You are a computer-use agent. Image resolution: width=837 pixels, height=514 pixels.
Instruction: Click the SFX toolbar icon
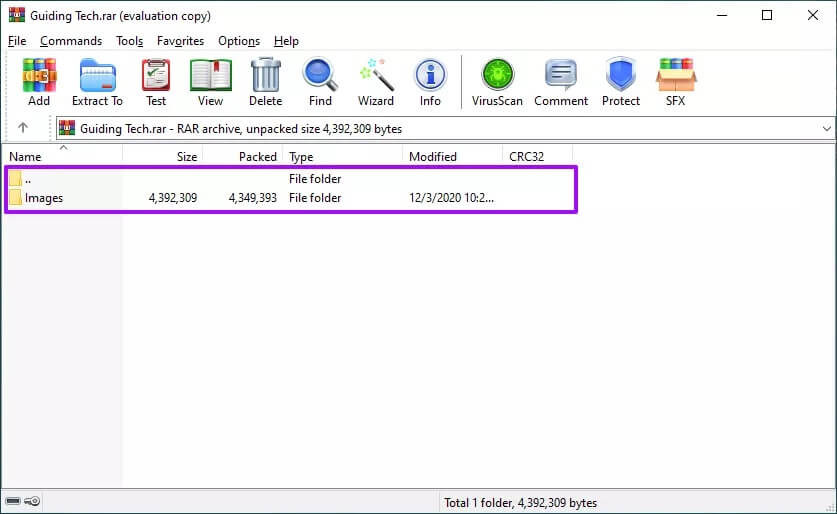pos(676,75)
